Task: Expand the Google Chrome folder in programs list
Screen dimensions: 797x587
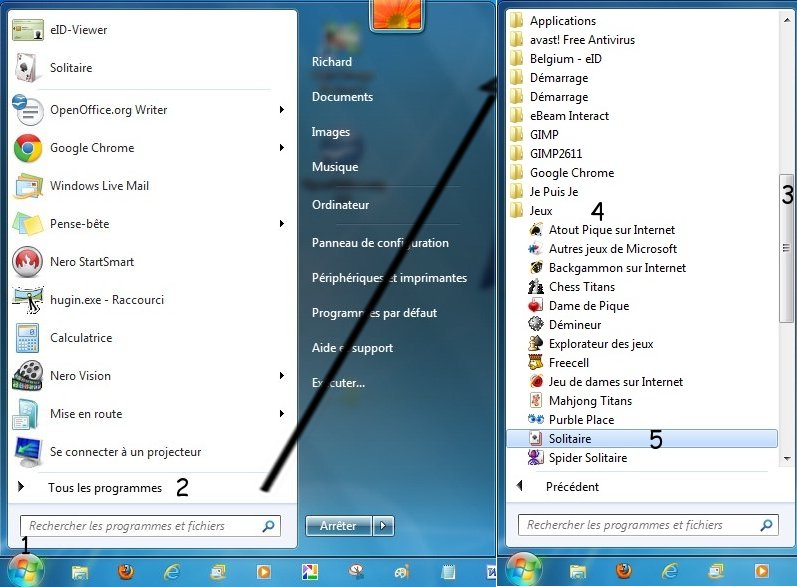Action: [x=563, y=173]
